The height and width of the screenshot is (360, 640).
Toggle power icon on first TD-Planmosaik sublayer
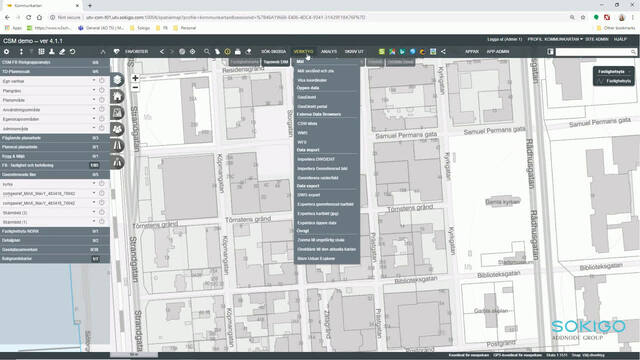click(102, 81)
